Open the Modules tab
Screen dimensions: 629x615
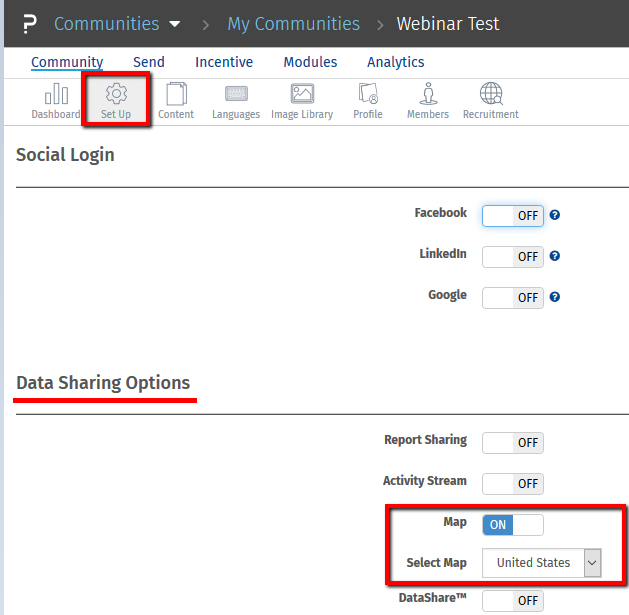coord(310,62)
